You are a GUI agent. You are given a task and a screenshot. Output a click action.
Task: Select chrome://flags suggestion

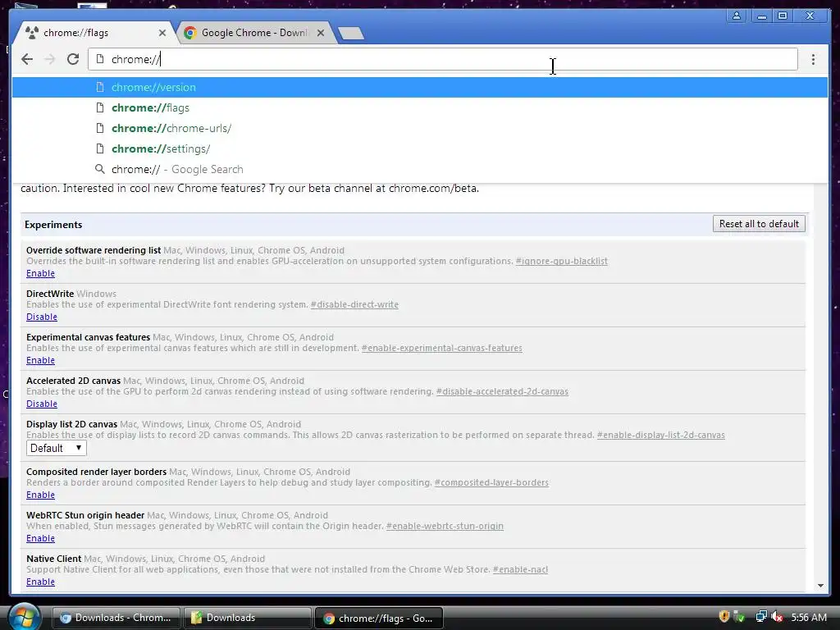click(x=419, y=107)
